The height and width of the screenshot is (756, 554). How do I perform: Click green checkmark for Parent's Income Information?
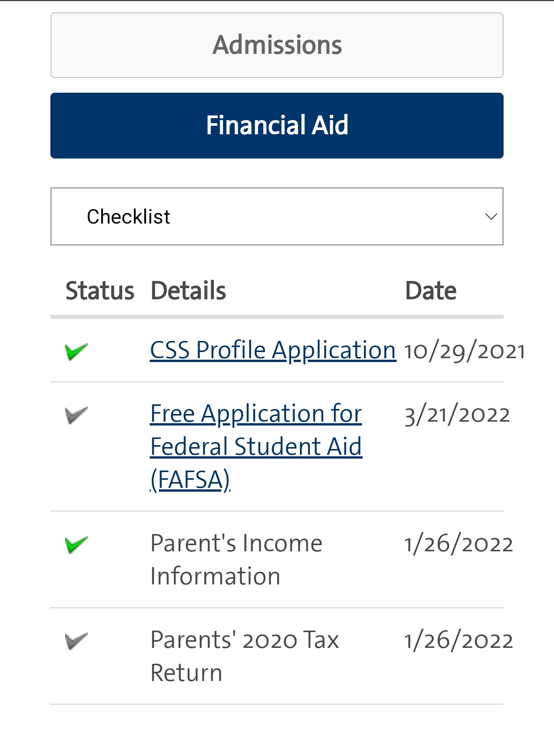(x=77, y=544)
